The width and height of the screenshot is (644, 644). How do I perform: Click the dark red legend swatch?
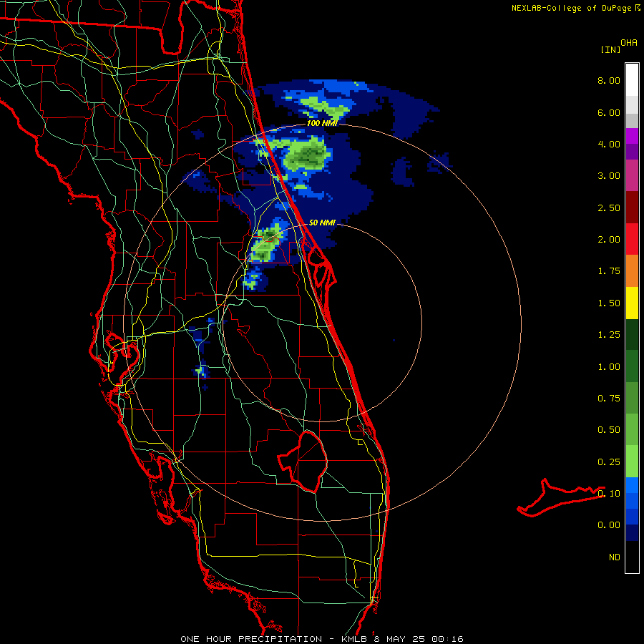pos(632,208)
